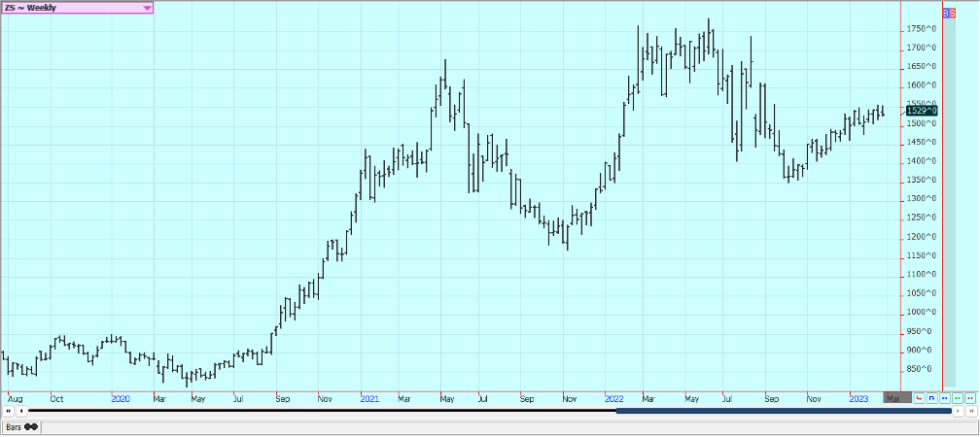Click the black horizontal scrollbar track
Screen dimensions: 980x437
322,411
